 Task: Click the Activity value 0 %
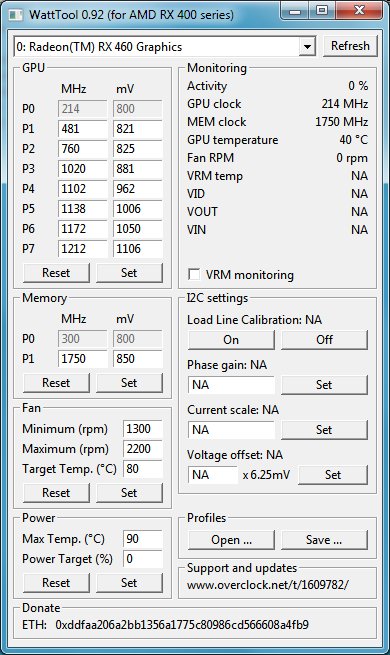[x=358, y=86]
